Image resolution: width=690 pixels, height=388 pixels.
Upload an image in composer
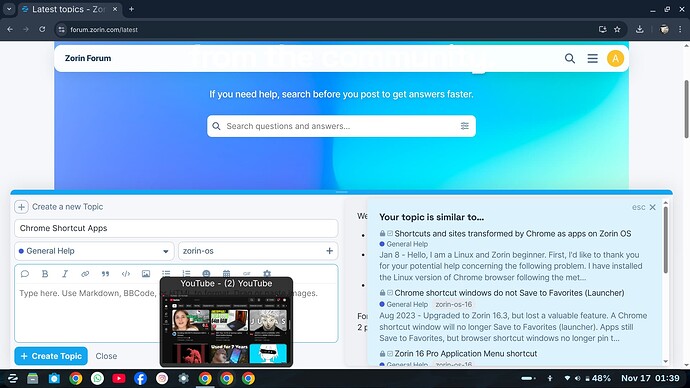[146, 274]
